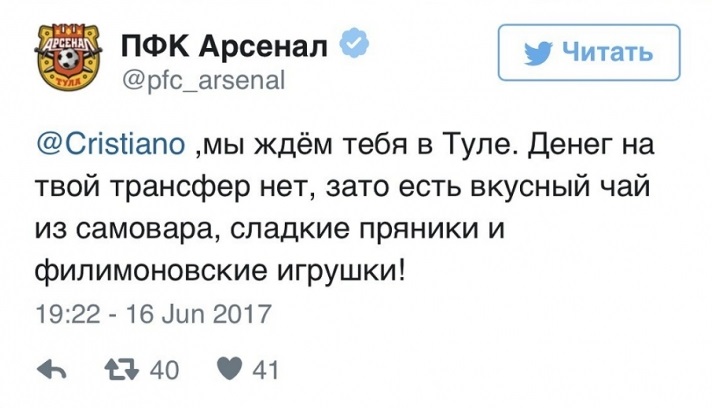
Task: View the 41 likes count
Action: pyautogui.click(x=265, y=370)
